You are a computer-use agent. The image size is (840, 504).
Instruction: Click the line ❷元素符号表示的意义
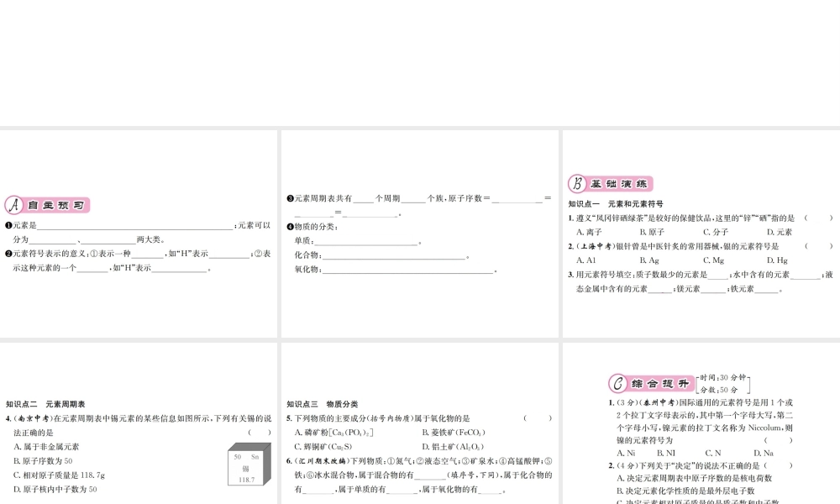click(x=138, y=254)
